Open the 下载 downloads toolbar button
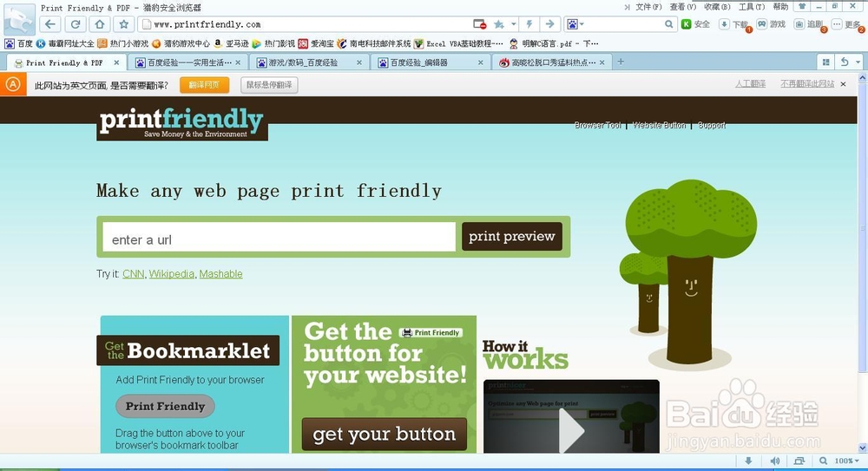Screen dimensions: 868x471 point(734,24)
